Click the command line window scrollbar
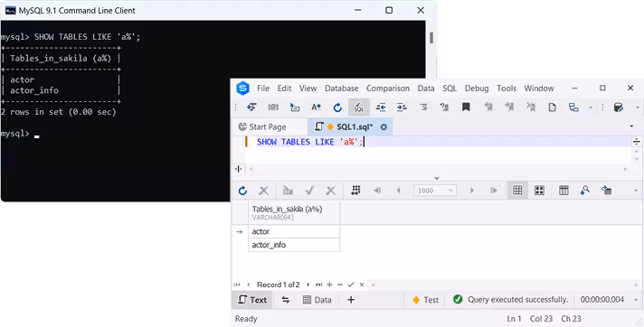The image size is (644, 327). click(431, 38)
